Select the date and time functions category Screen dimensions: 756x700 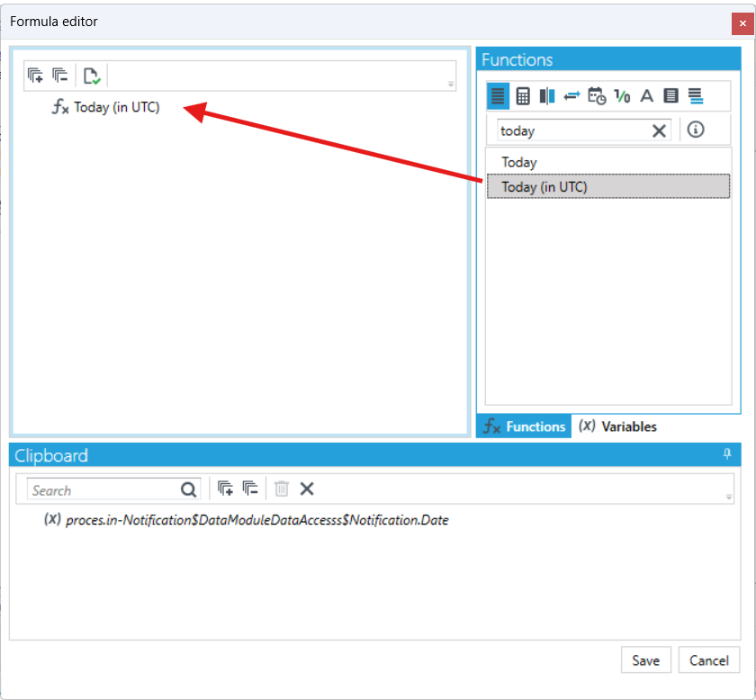pos(597,96)
